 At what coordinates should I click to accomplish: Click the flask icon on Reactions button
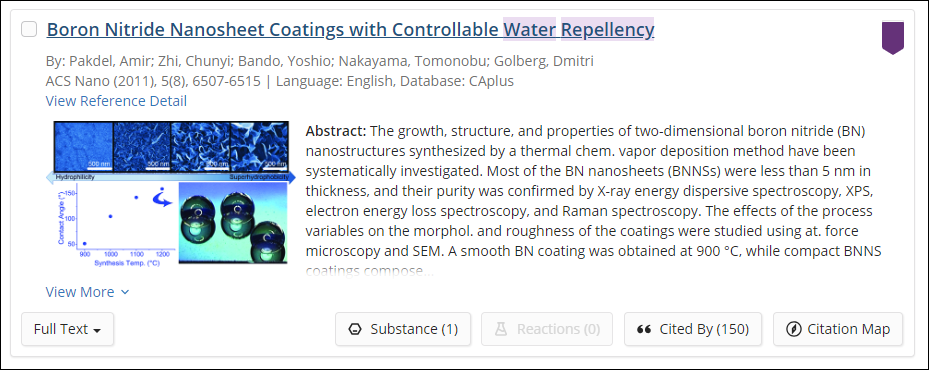[501, 329]
